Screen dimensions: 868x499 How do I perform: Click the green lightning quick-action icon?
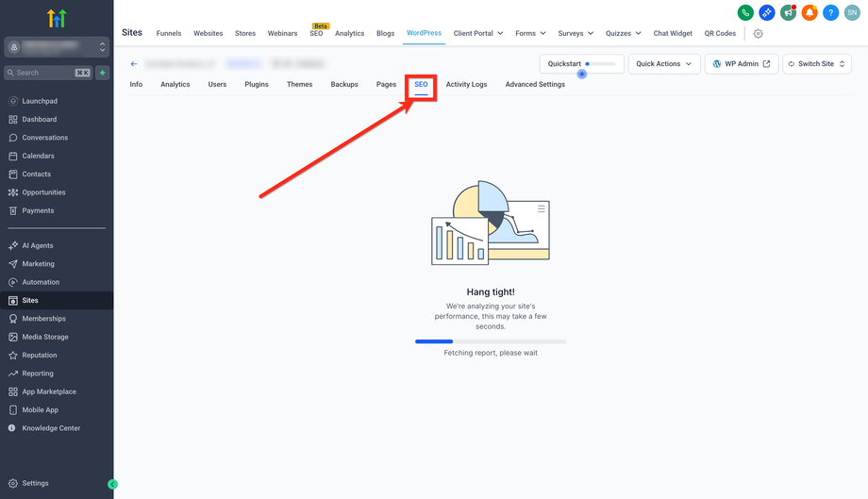pos(103,73)
